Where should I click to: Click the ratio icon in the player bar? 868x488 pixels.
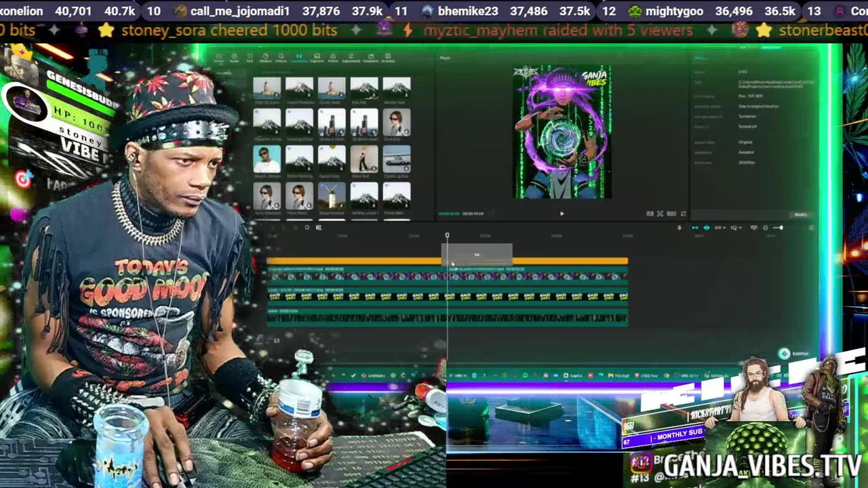[x=650, y=213]
